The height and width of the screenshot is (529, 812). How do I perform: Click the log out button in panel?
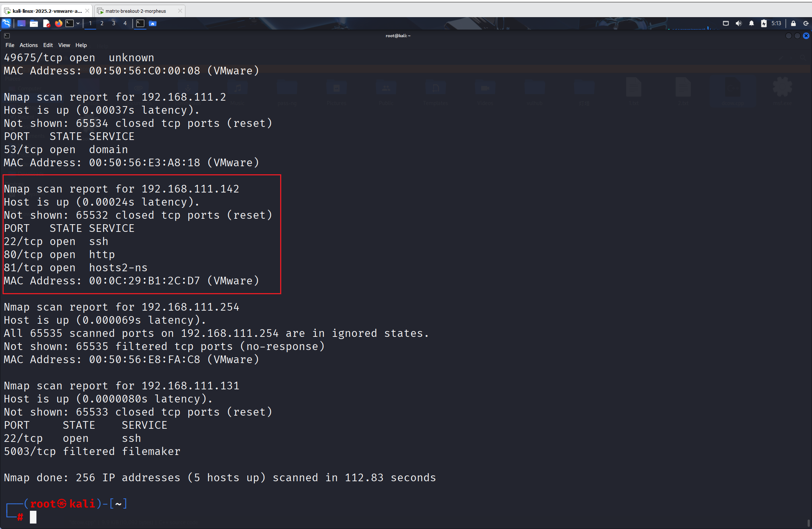[805, 24]
